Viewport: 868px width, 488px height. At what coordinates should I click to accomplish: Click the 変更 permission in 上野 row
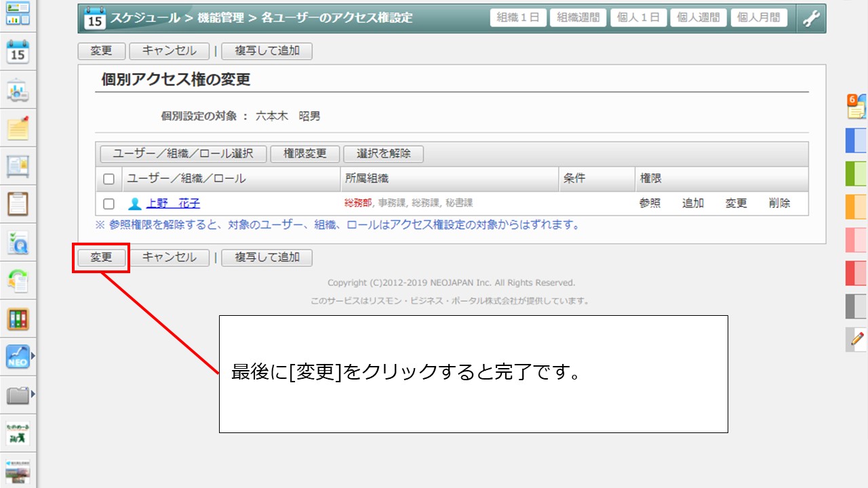tap(736, 203)
